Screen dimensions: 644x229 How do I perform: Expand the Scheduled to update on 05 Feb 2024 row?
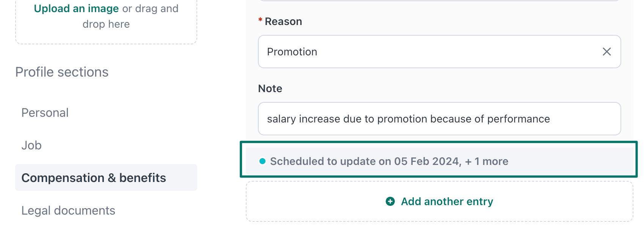[439, 161]
